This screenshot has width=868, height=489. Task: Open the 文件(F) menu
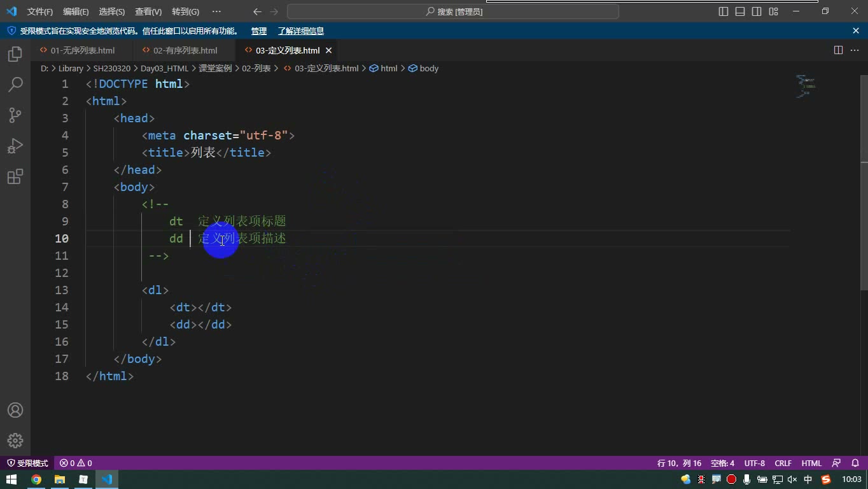[x=40, y=11]
